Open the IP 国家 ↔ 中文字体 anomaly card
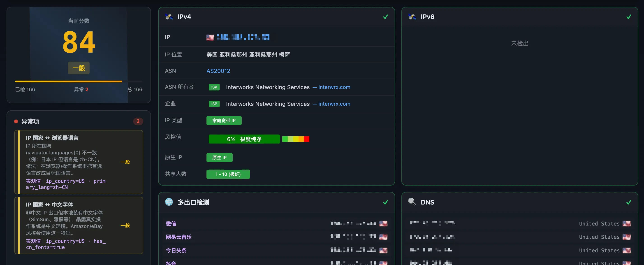 pyautogui.click(x=79, y=225)
